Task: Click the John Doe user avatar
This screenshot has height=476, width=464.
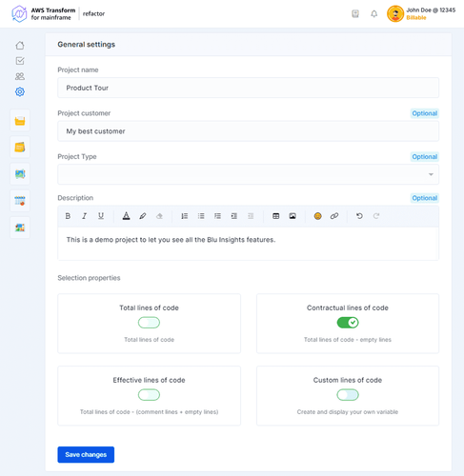Action: click(395, 14)
